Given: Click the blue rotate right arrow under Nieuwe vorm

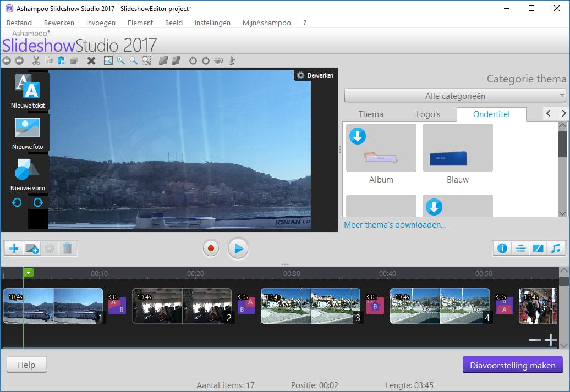Looking at the screenshot, I should coord(38,202).
